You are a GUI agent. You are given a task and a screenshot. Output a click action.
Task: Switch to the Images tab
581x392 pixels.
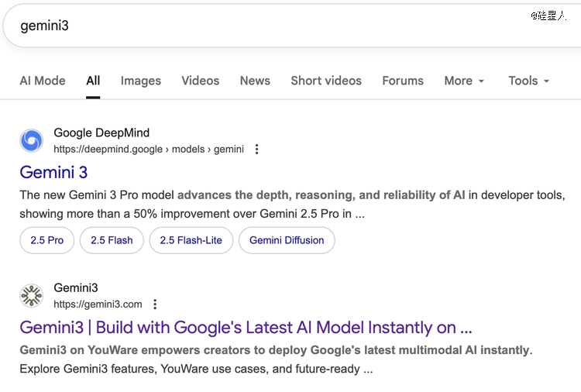pyautogui.click(x=141, y=81)
